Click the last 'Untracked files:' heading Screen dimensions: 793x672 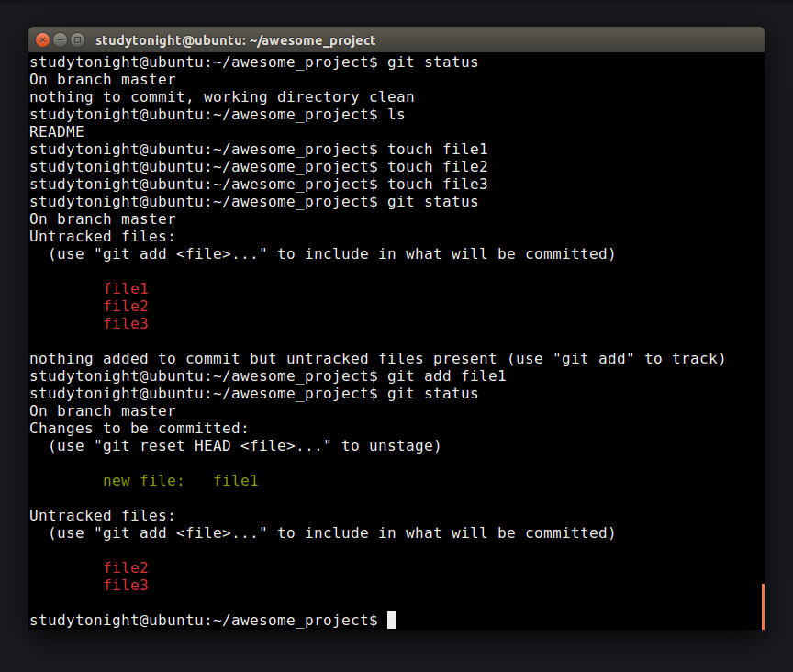click(x=102, y=516)
